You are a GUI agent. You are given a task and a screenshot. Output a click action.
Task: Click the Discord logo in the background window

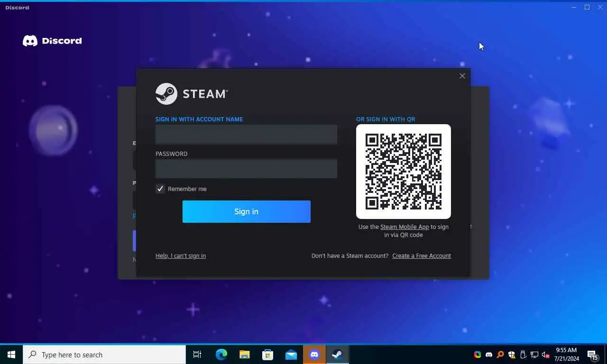tap(52, 41)
